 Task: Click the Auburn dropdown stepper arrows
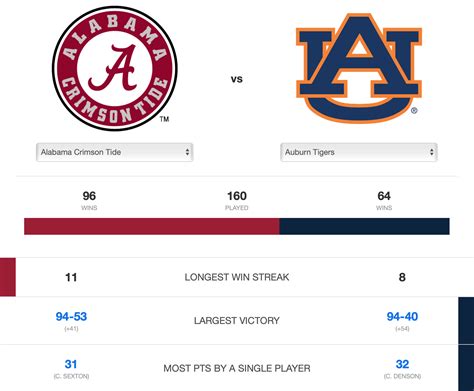click(432, 152)
